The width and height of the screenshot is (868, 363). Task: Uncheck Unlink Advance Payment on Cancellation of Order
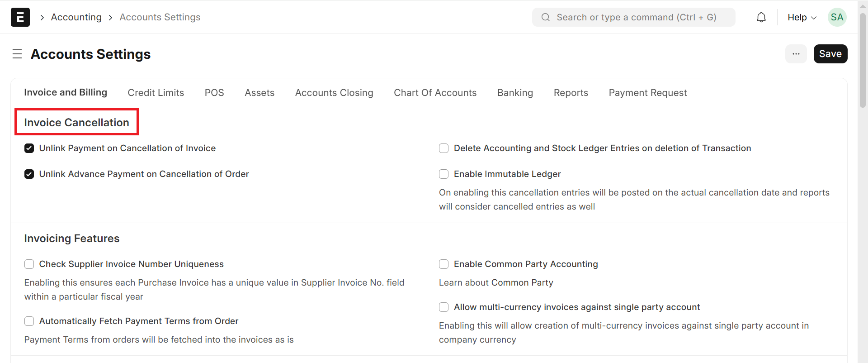click(29, 174)
